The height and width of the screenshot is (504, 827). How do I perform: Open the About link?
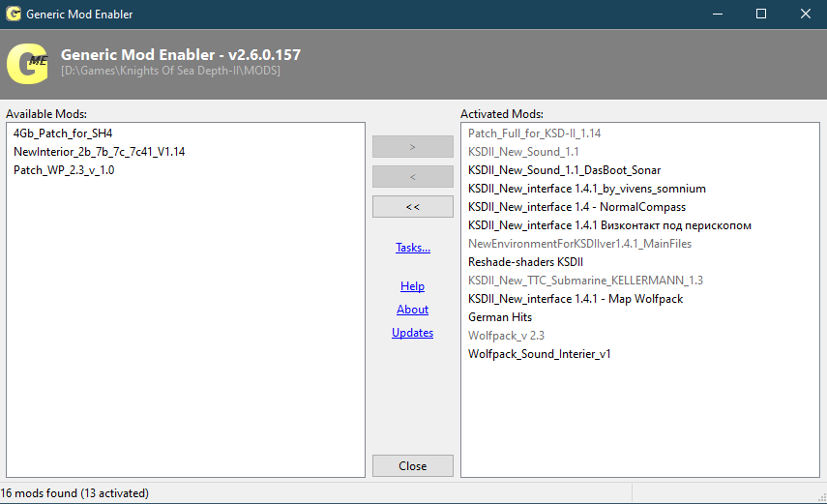(412, 310)
